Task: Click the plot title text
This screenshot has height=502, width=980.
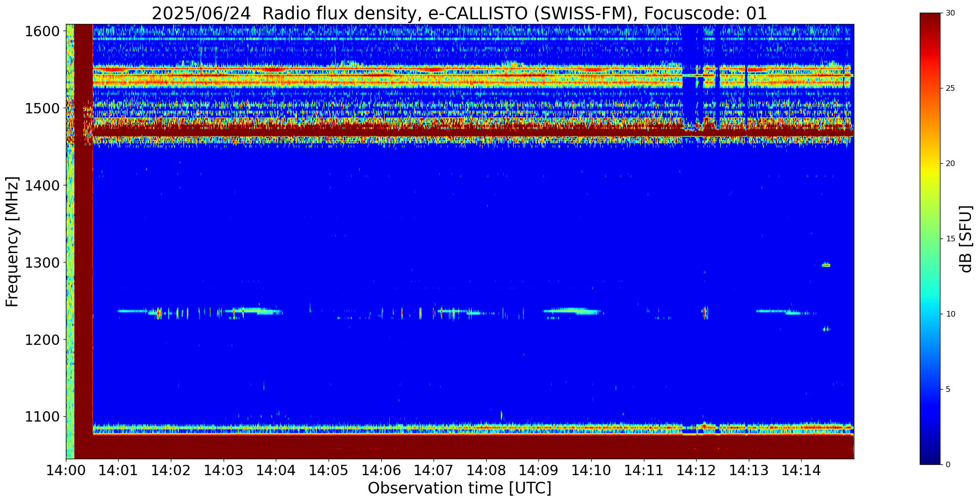Action: tap(459, 13)
